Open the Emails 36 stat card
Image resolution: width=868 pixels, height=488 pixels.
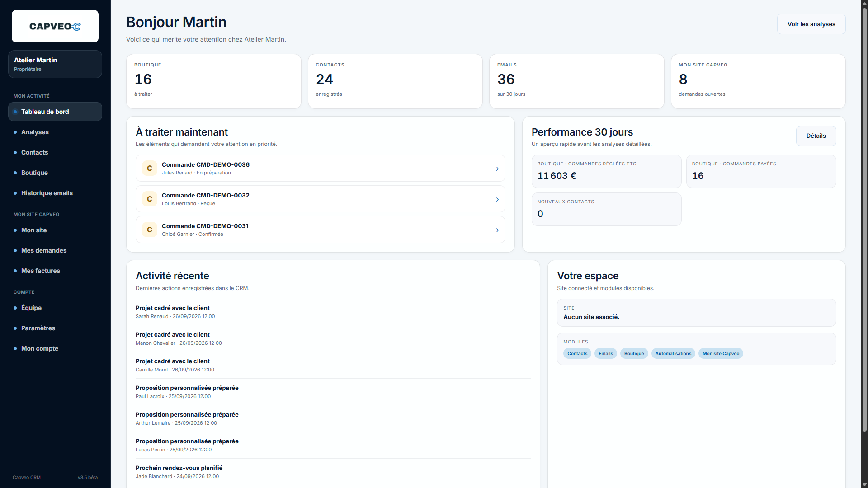coord(576,81)
